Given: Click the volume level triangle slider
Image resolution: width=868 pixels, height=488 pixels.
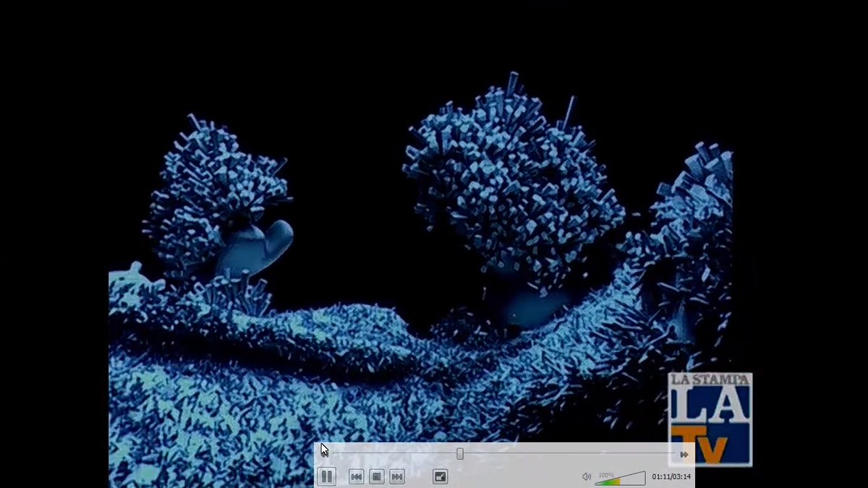Looking at the screenshot, I should (x=620, y=478).
